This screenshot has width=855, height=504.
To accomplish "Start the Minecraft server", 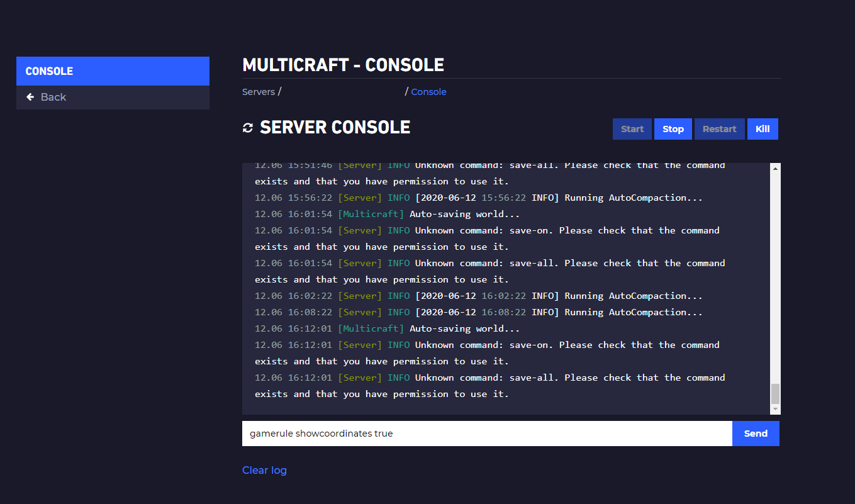I will pyautogui.click(x=632, y=128).
